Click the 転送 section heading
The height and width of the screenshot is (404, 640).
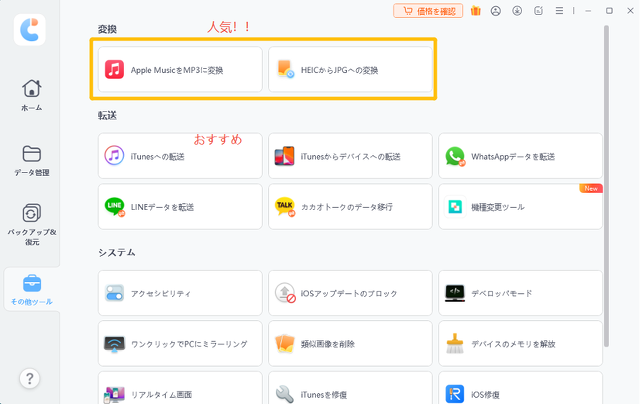point(107,115)
